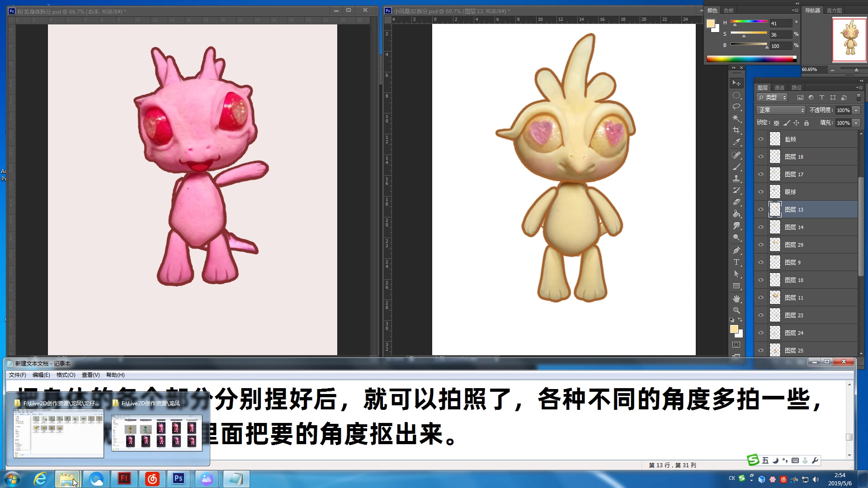
Task: Filter layers by shape layers icon
Action: pyautogui.click(x=833, y=98)
